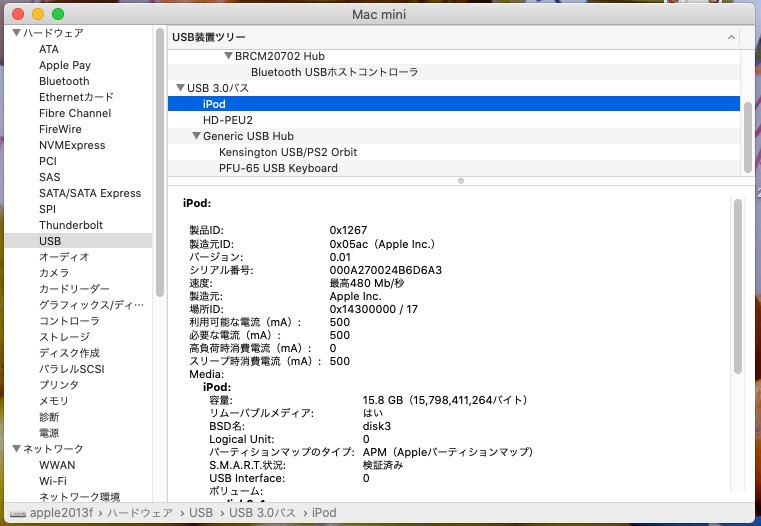Select Ethernetカード in the sidebar
The height and width of the screenshot is (526, 761).
coord(76,97)
